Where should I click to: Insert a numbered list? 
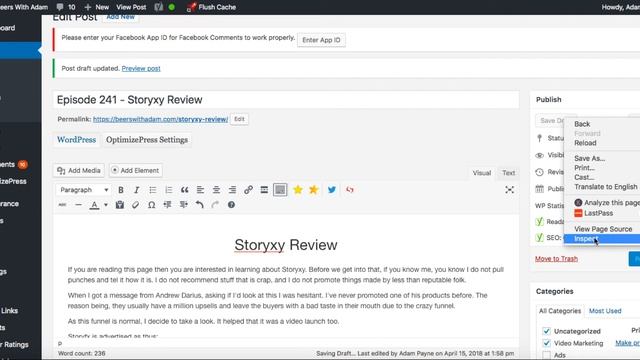169,190
